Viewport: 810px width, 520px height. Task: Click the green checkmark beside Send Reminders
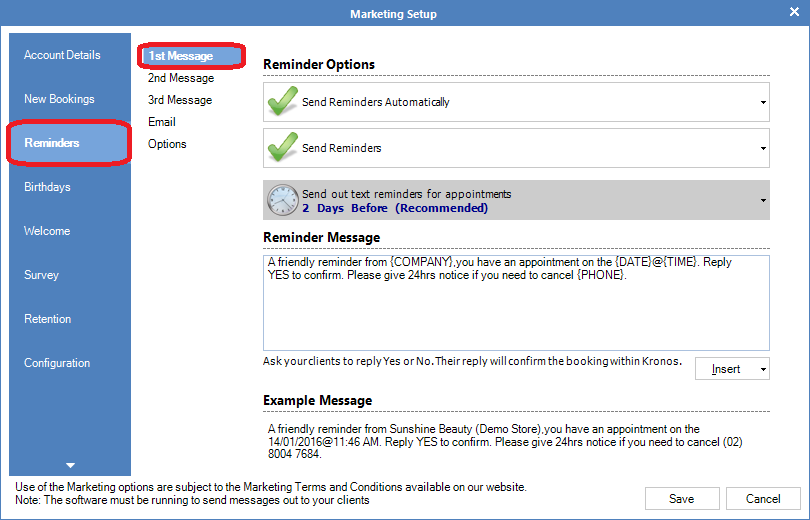click(284, 148)
